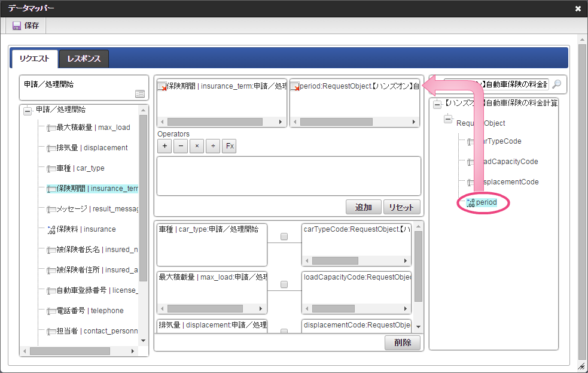Click field icon next to 排気量 | displacement
This screenshot has height=373, width=588.
(x=51, y=148)
